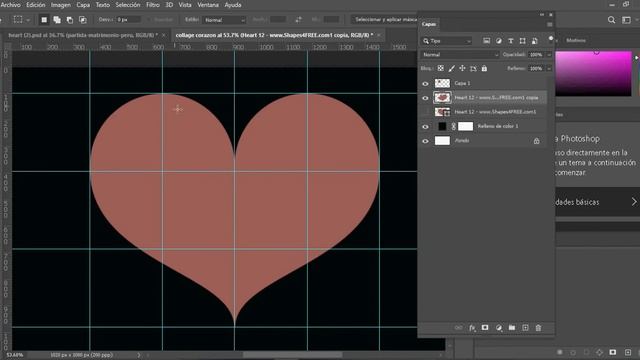Create a new layer plus icon
Viewport: 640px width, 360px height.
(x=525, y=328)
